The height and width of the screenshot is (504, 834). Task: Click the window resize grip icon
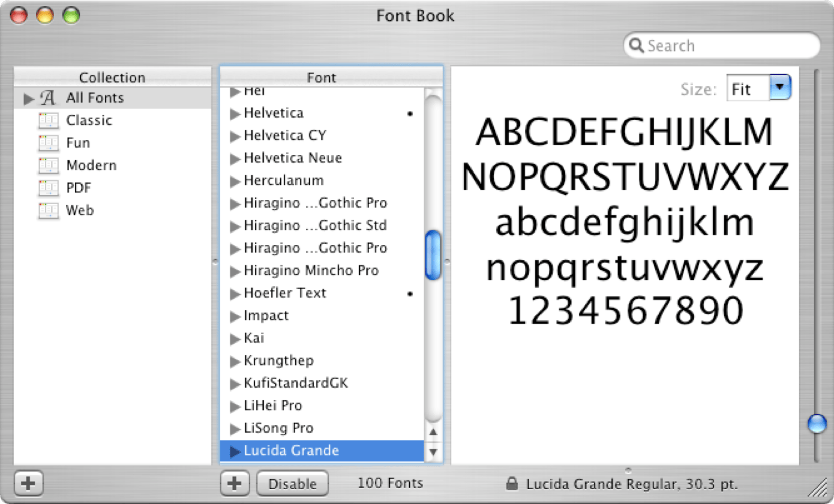[817, 487]
